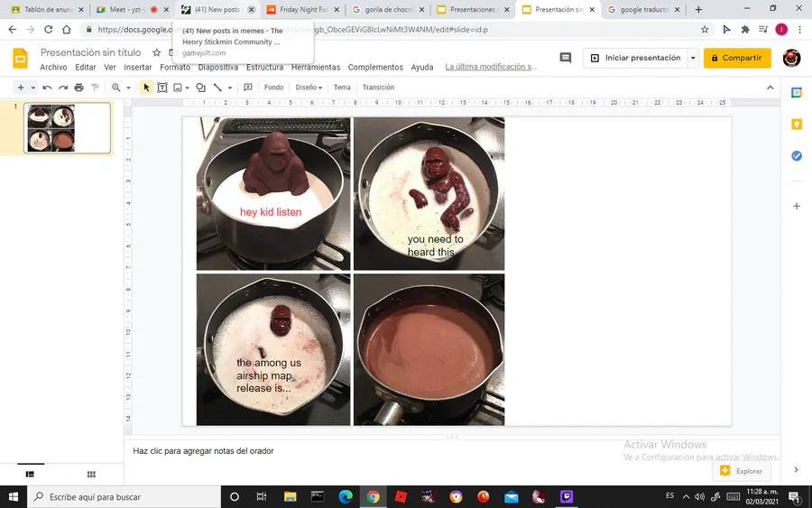Print the presentation
Viewport: 812px width, 508px height.
(x=78, y=88)
